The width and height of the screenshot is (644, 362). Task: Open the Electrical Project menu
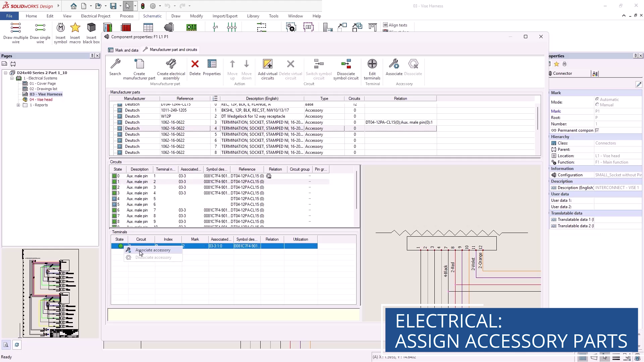coord(96,16)
